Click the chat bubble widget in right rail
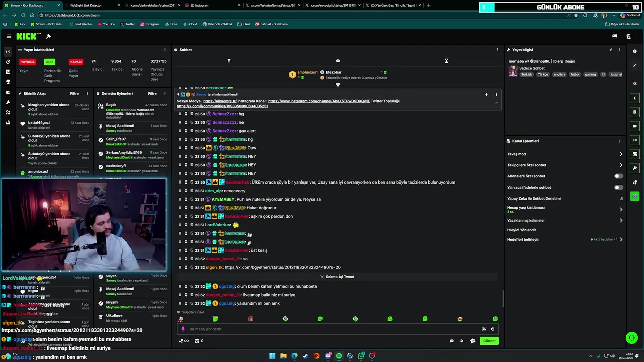Screen dimensions: 644x362 [635, 126]
